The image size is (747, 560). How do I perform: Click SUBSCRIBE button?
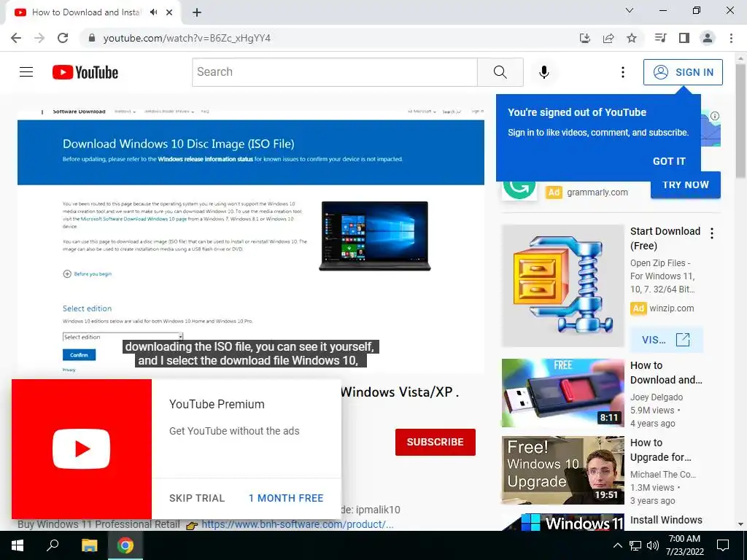(435, 442)
